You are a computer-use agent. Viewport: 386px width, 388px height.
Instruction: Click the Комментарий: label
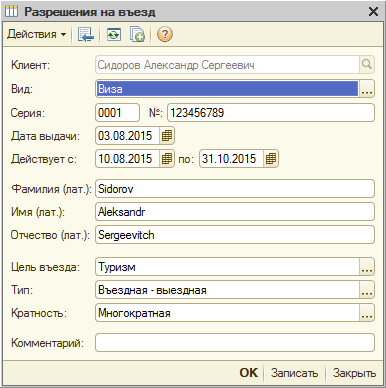point(47,343)
